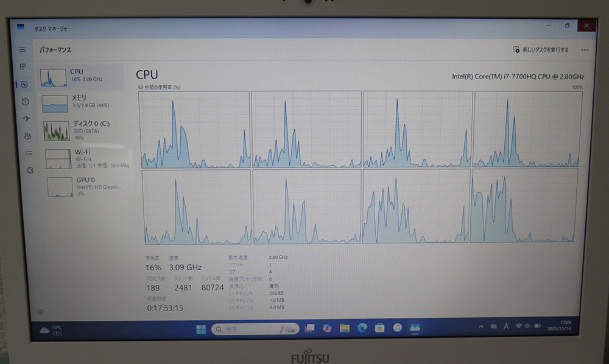Minimize the Task Manager window
This screenshot has height=364, width=609.
tap(549, 26)
